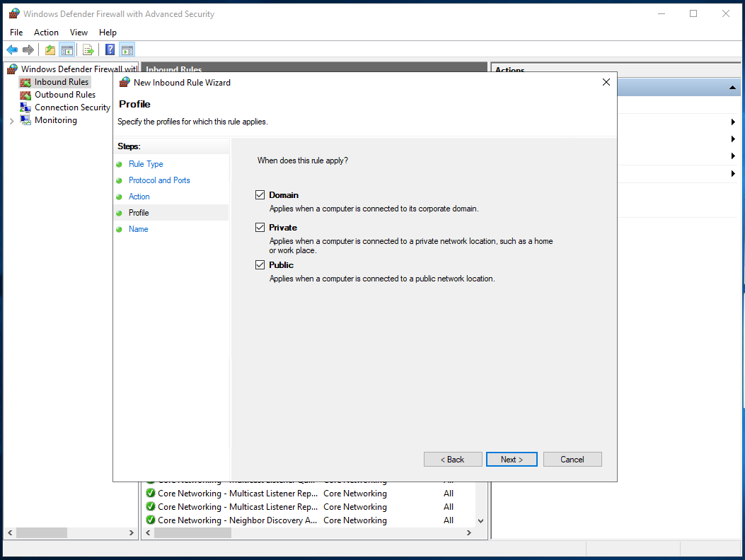
Task: Click the Back arrow toolbar icon
Action: click(12, 49)
